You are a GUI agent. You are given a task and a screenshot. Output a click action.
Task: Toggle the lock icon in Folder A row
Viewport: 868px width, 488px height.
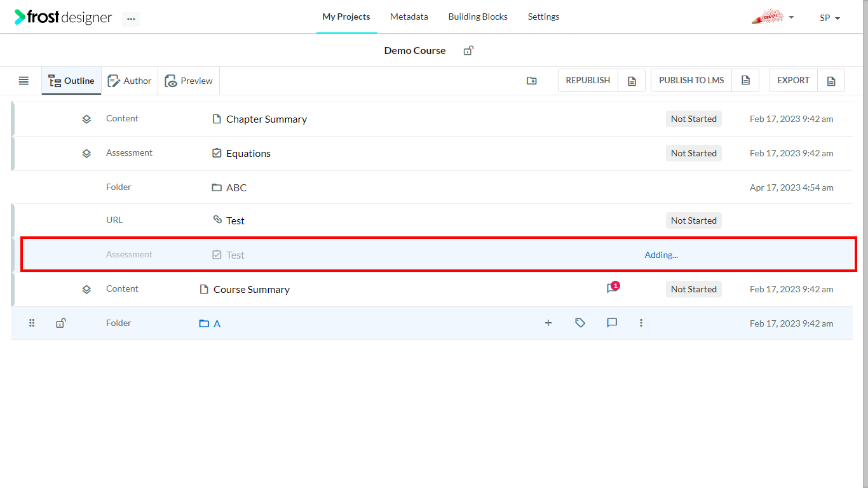click(x=60, y=323)
